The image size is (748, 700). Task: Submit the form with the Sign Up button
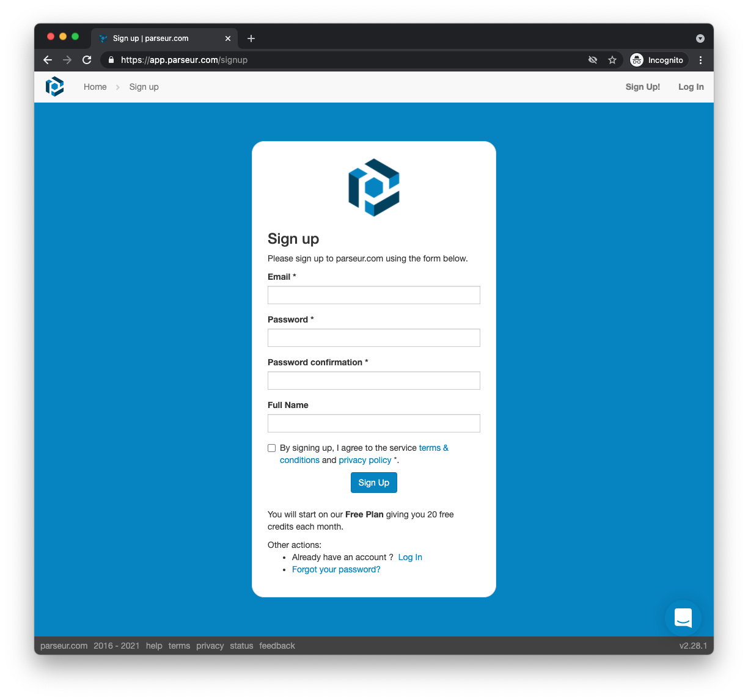pos(374,483)
